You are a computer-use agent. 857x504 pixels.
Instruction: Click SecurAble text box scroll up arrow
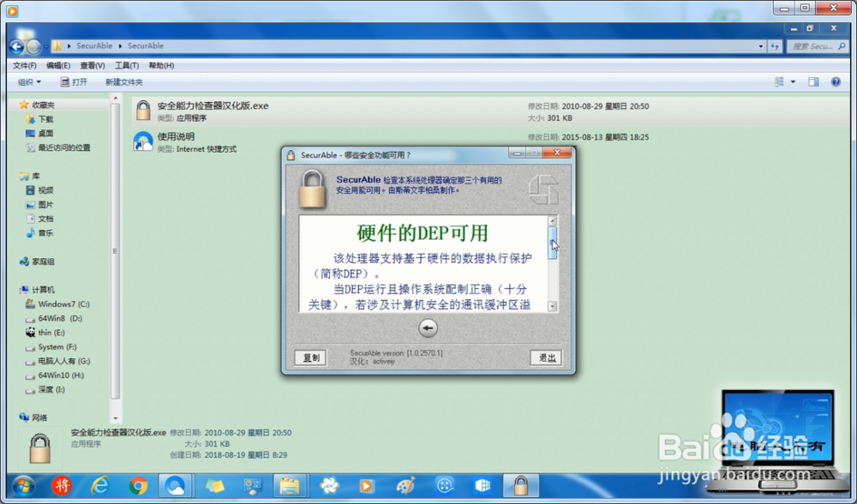[552, 221]
